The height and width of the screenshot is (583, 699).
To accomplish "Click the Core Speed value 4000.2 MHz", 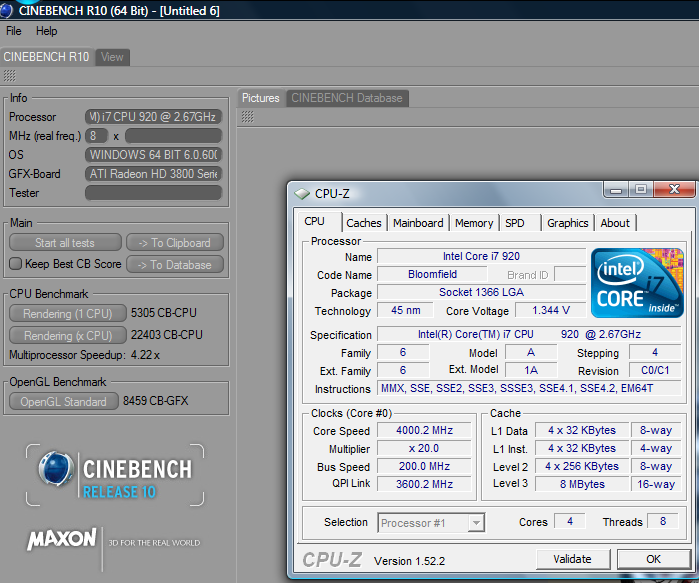I will (x=424, y=430).
